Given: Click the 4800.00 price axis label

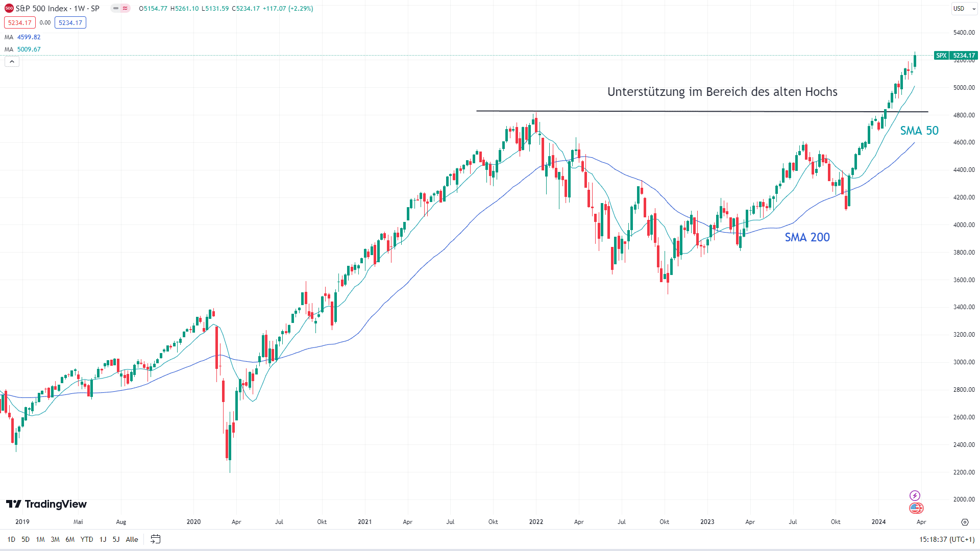Looking at the screenshot, I should (x=964, y=115).
